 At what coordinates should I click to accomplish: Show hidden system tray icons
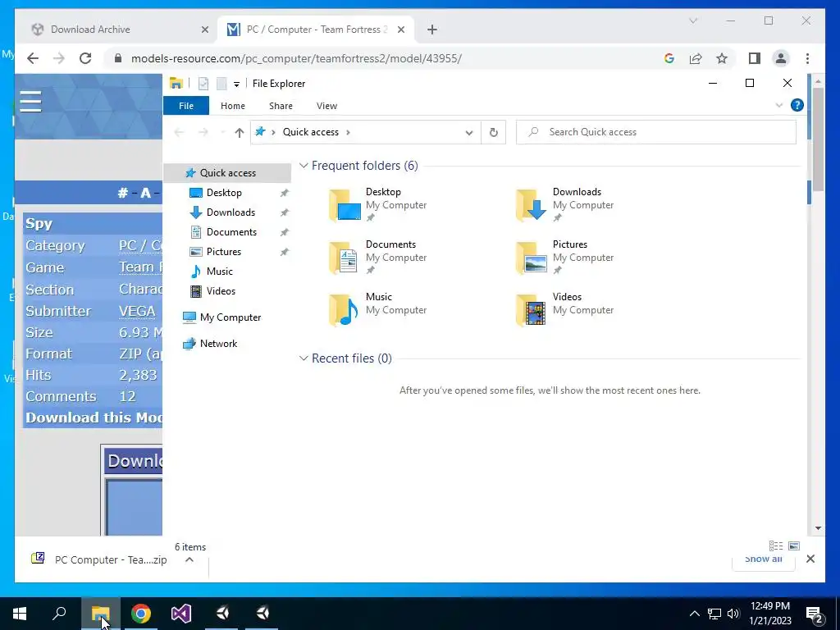[694, 614]
